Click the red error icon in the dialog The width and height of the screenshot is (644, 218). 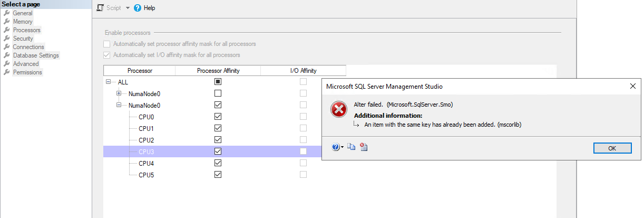coord(338,110)
